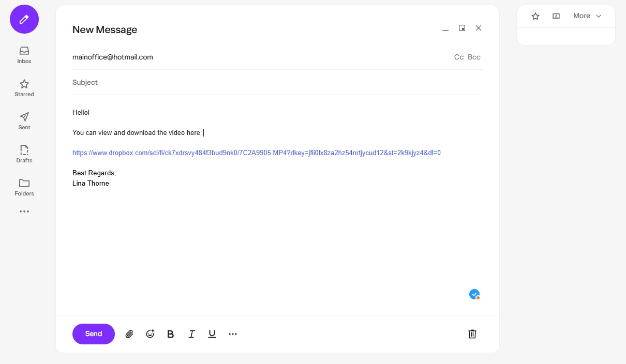Open more formatting options in the compose toolbar
This screenshot has height=364, width=626.
(233, 334)
